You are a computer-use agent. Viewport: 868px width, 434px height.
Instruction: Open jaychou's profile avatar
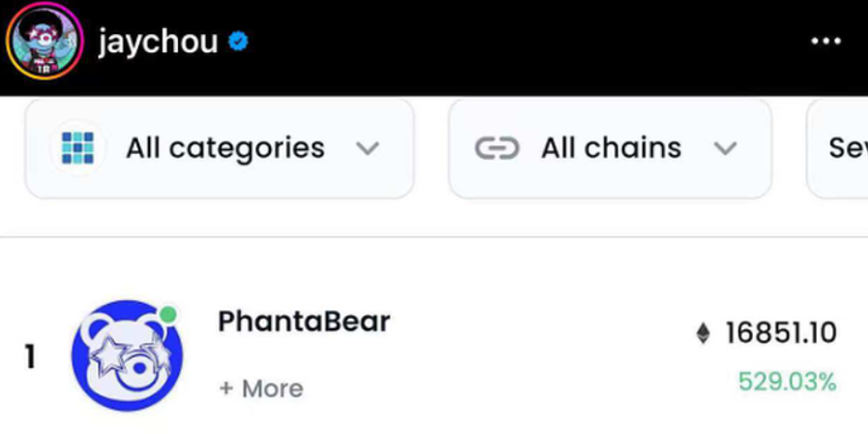[43, 43]
